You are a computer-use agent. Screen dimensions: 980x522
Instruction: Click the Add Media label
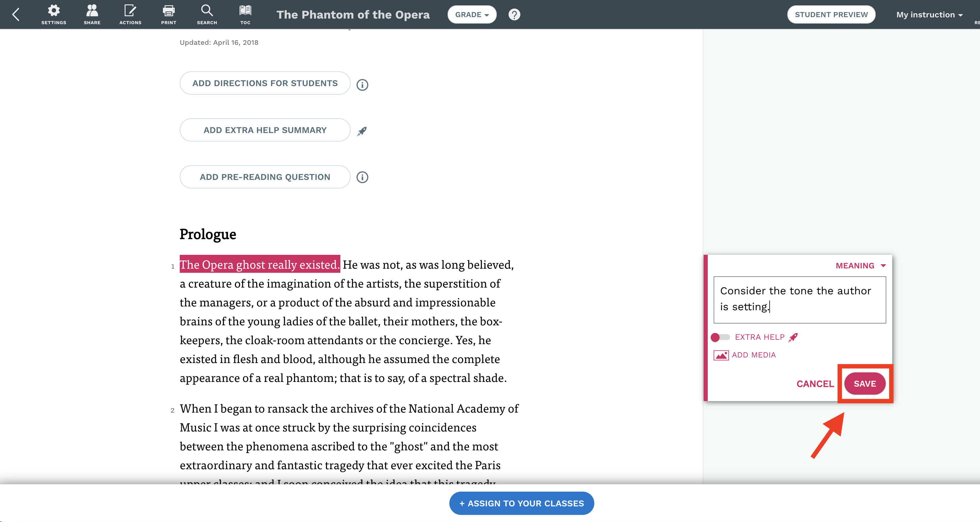[754, 355]
